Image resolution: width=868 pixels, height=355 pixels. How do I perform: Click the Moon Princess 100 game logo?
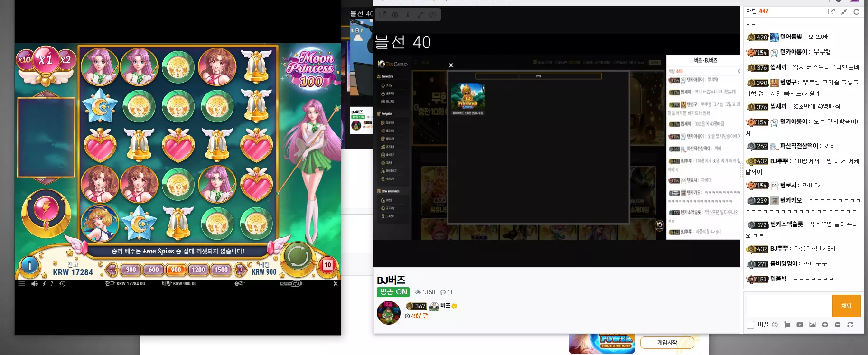[x=311, y=69]
